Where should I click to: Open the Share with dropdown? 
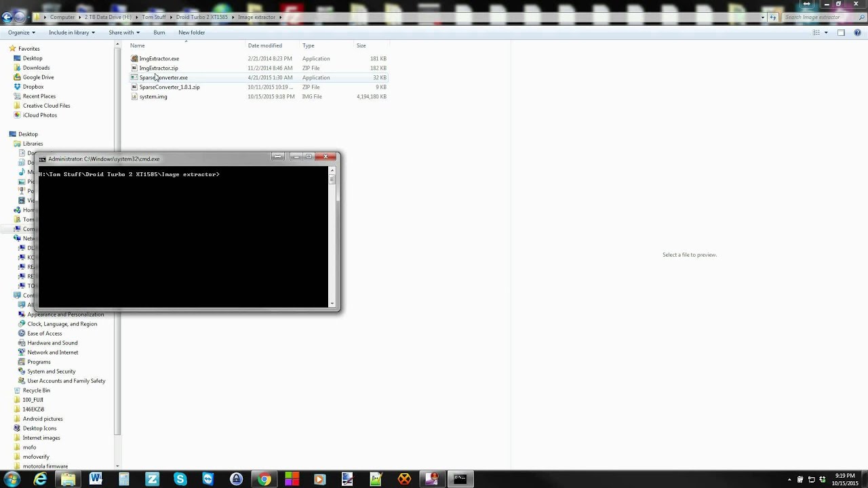point(124,33)
